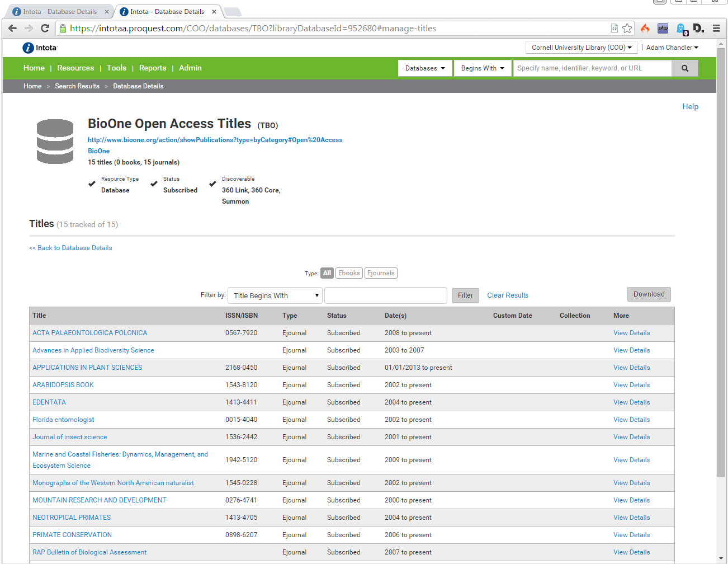This screenshot has height=564, width=728.
Task: Open the bioone.org publications URL
Action: [x=215, y=140]
